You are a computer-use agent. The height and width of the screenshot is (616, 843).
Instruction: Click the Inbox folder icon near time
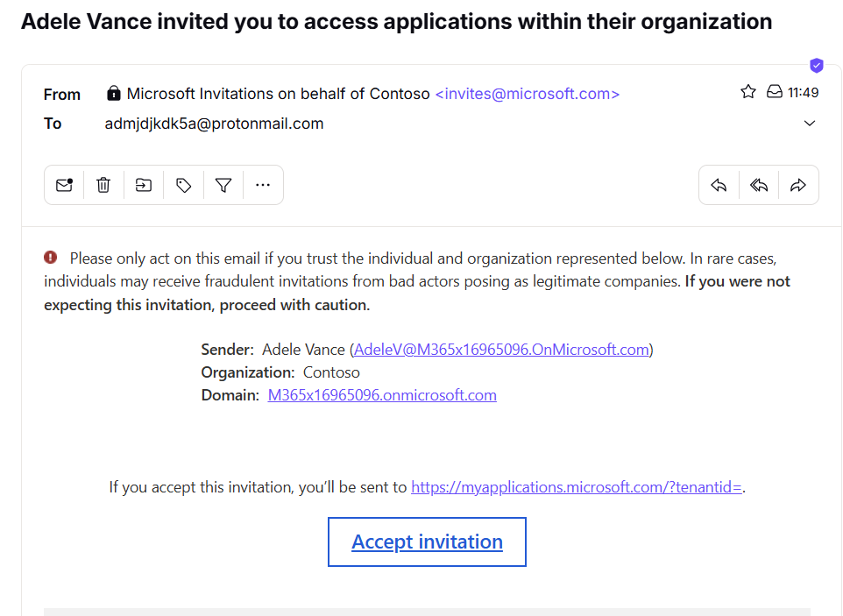(775, 92)
